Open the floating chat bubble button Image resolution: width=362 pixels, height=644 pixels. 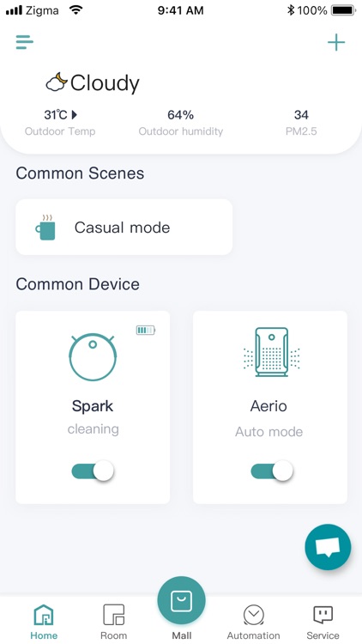(x=328, y=547)
